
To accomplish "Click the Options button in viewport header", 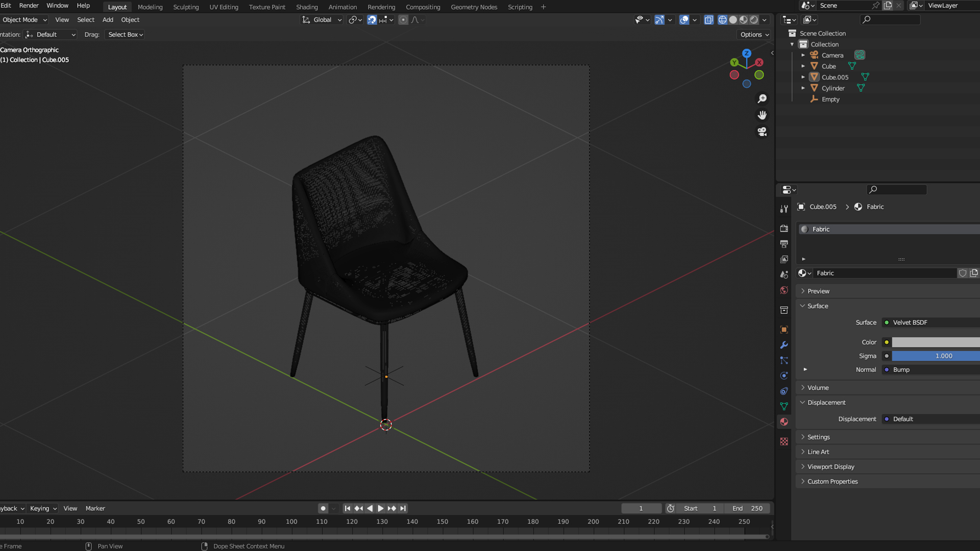I will 754,35.
